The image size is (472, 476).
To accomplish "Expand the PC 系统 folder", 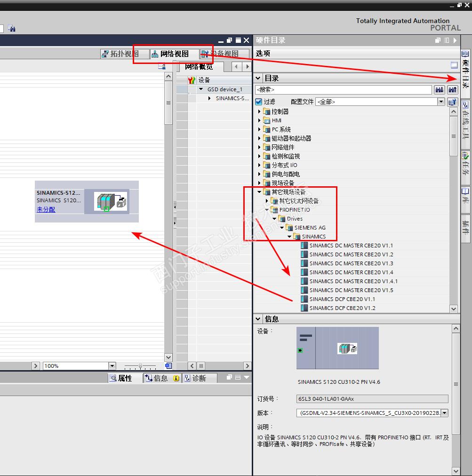I will tap(259, 129).
